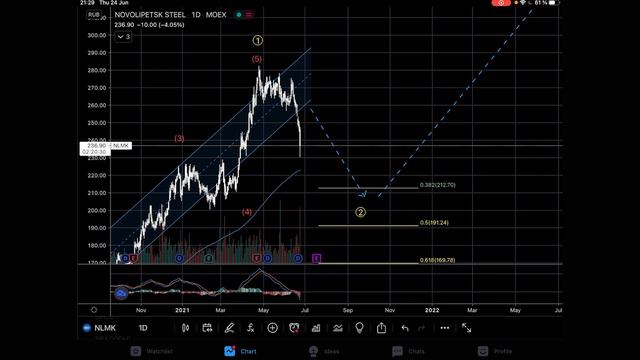Viewport: 640px width, 360px height.
Task: Tap the plus compare symbol icon
Action: (272, 328)
